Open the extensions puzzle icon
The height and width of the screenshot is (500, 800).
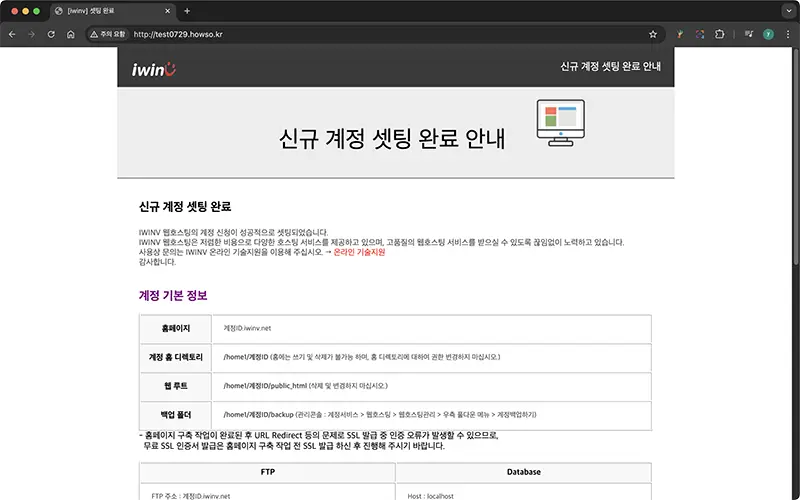coord(719,34)
